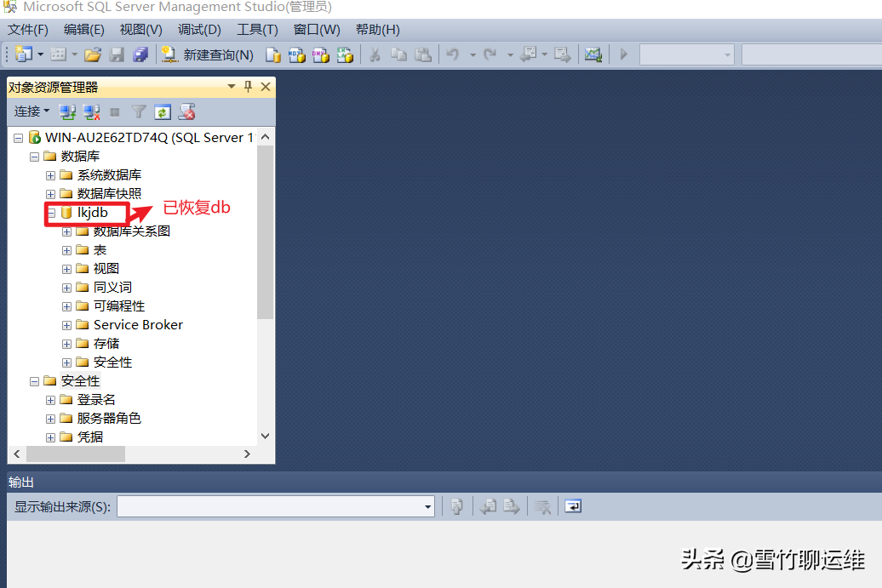Open the 编辑(E) menu

(83, 29)
